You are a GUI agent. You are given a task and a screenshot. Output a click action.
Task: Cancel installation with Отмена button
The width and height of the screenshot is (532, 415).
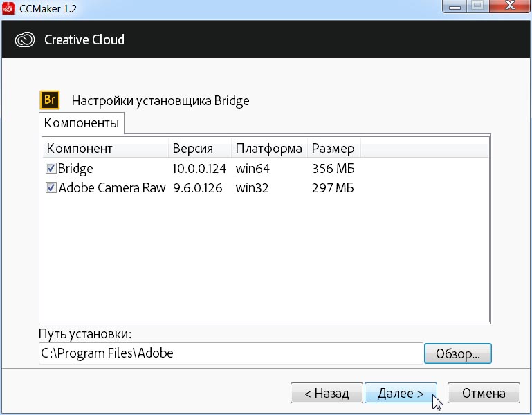(484, 393)
